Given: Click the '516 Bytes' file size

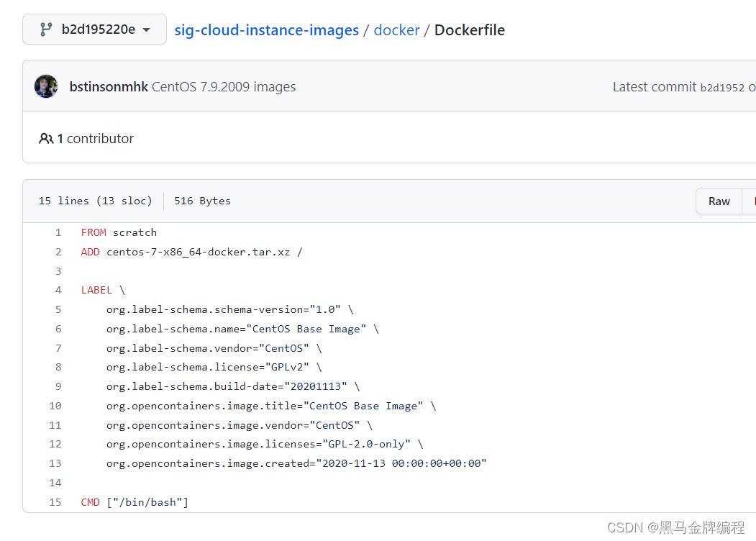Looking at the screenshot, I should click(203, 201).
